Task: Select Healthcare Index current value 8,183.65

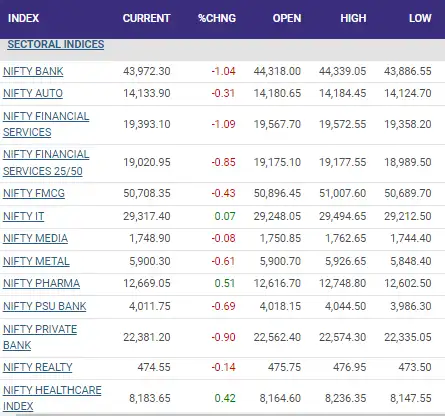Action: 150,398
